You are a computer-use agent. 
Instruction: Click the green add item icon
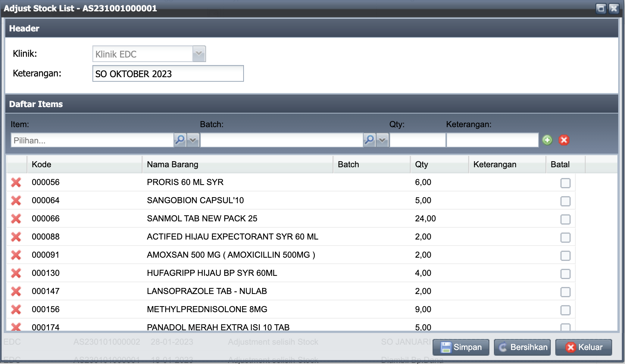(x=547, y=140)
